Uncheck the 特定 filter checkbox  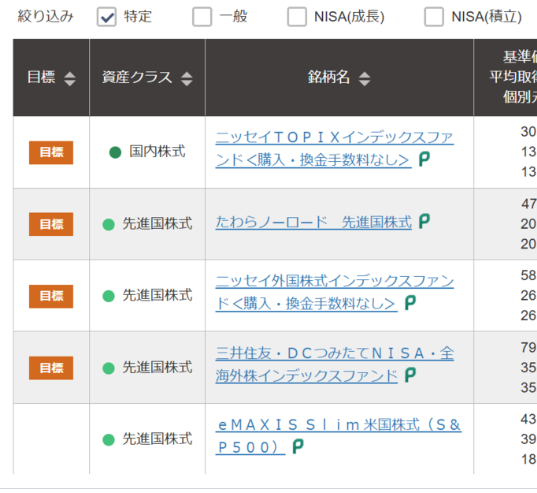(107, 17)
